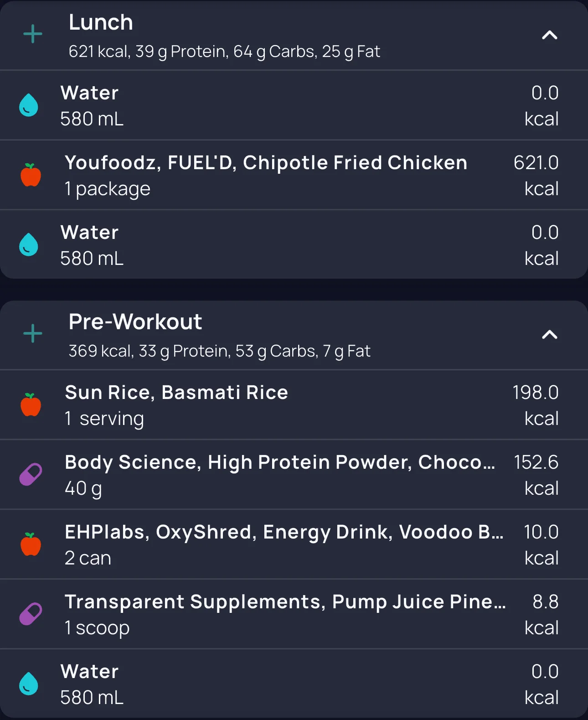This screenshot has height=720, width=588.
Task: Tap the water drop icon in Pre-Workout
Action: (29, 684)
